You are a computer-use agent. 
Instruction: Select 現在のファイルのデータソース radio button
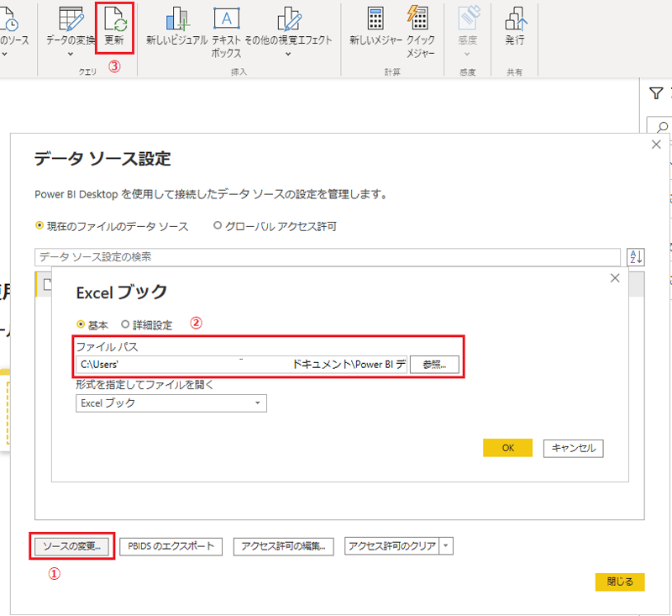point(39,225)
